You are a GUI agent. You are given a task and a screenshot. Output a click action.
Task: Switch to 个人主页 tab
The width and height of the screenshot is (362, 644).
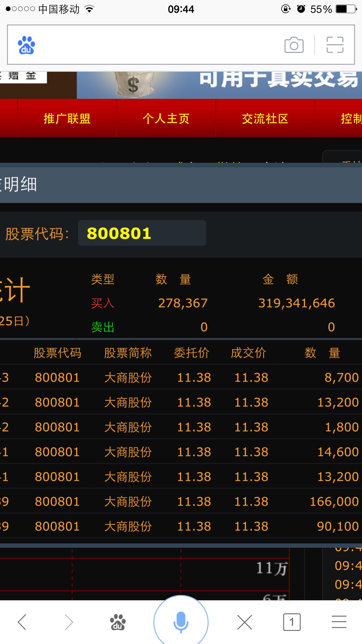coord(166,118)
